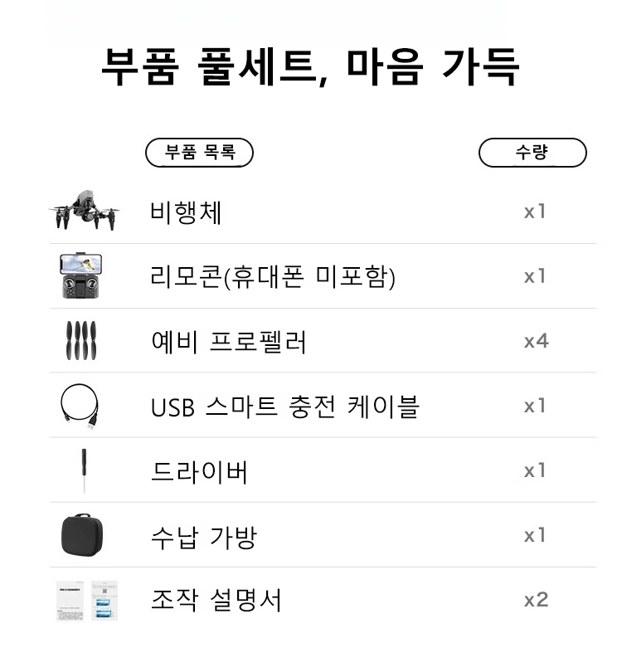Select the black storage bag image
622x672 pixels.
(82, 535)
